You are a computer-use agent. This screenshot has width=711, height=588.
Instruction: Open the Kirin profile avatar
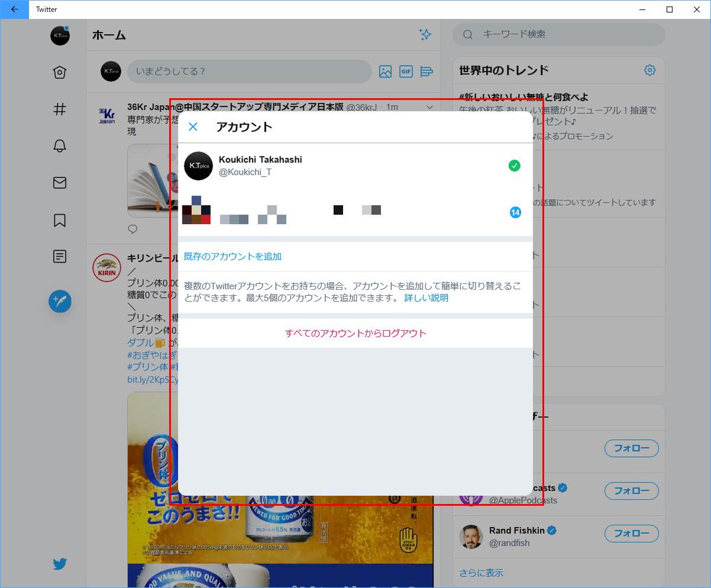pos(107,268)
